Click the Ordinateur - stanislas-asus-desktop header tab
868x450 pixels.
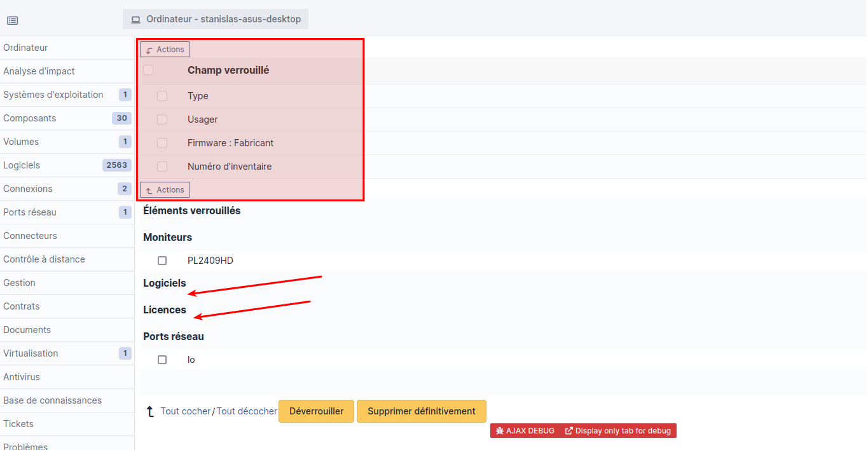(x=216, y=19)
